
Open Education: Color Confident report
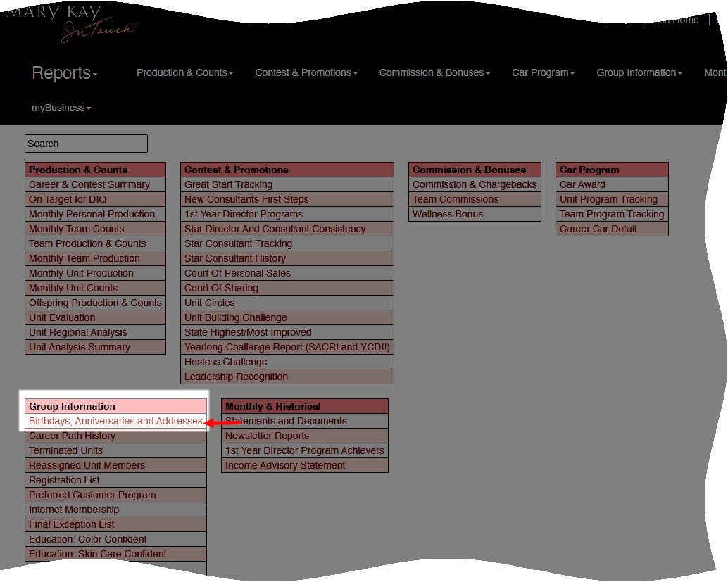tap(115, 540)
